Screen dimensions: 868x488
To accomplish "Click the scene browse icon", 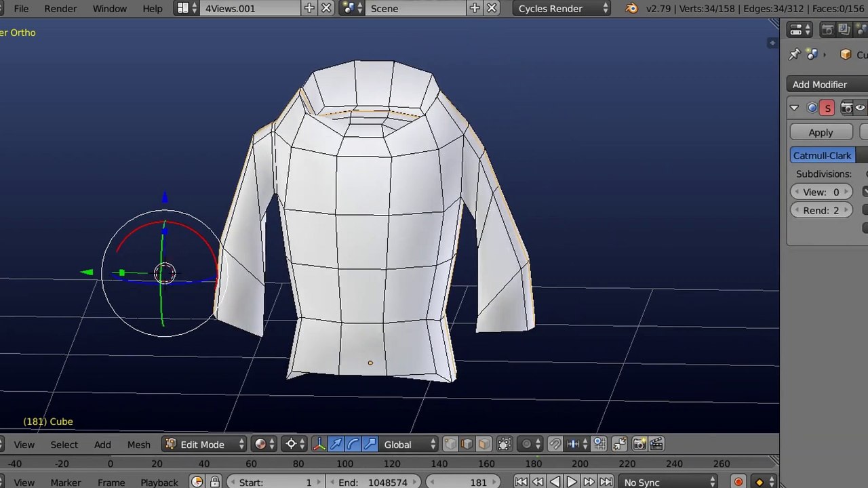I will (353, 9).
